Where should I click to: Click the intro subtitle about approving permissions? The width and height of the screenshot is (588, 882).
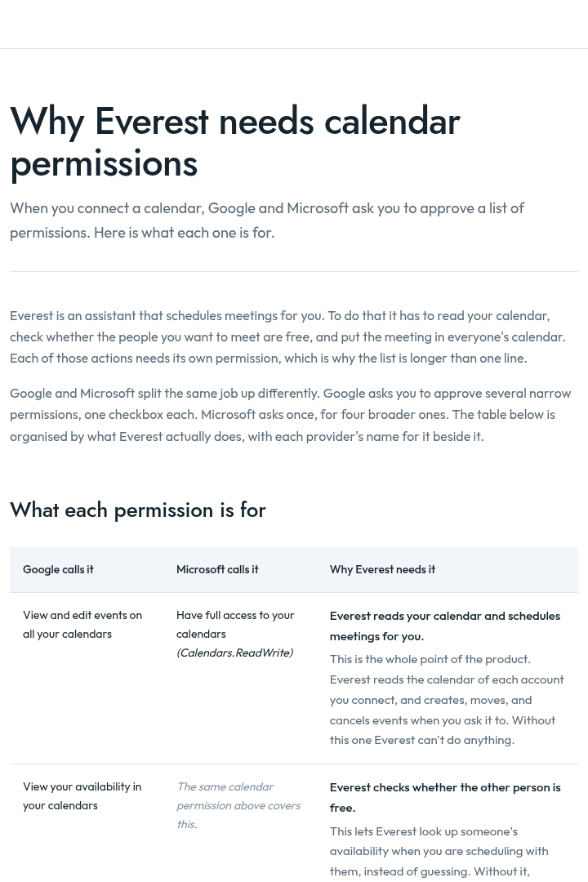(267, 220)
